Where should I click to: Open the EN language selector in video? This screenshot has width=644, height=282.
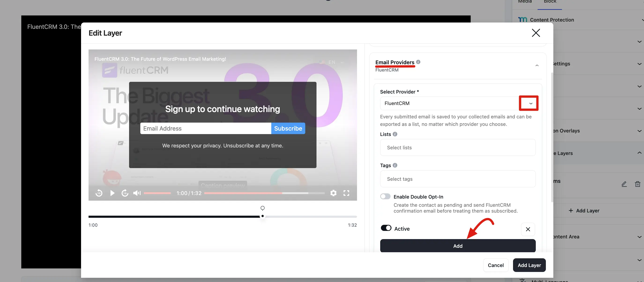331,62
